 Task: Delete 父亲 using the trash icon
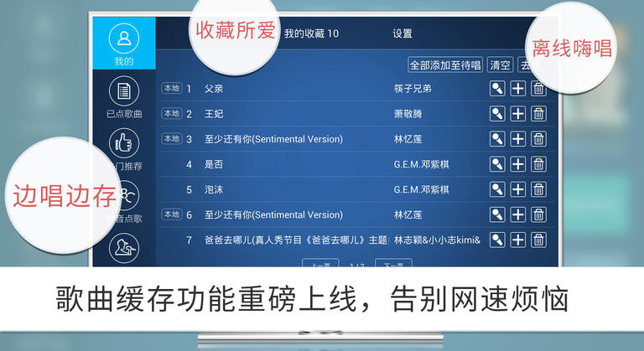pos(538,89)
